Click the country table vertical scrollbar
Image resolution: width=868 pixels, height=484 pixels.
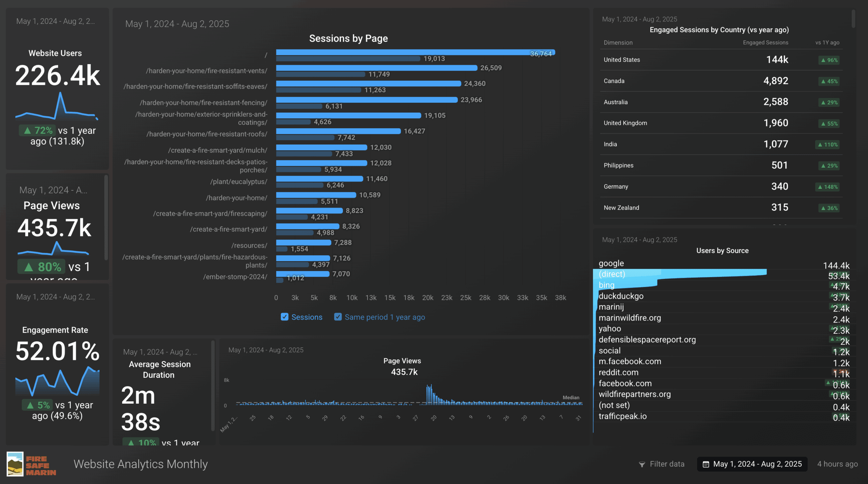point(853,19)
